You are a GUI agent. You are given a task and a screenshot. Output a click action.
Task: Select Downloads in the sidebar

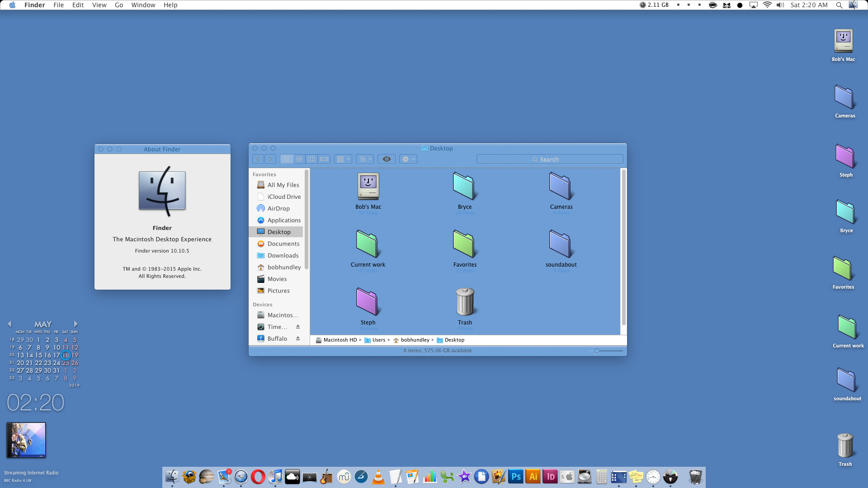(x=283, y=255)
